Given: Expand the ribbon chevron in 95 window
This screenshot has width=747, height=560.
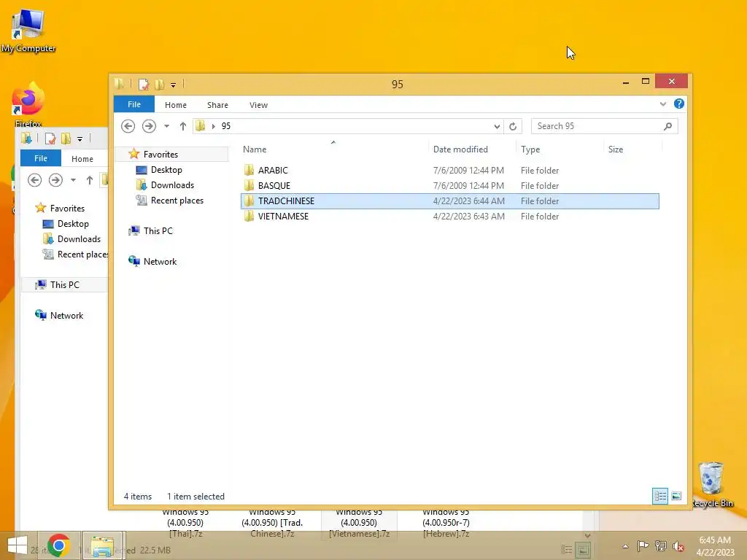Looking at the screenshot, I should 662,104.
